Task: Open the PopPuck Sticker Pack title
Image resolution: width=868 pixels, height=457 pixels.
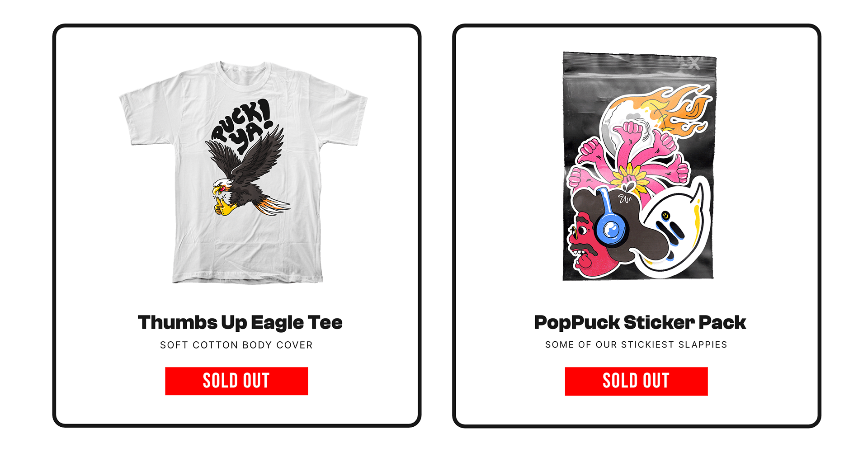Action: [640, 323]
